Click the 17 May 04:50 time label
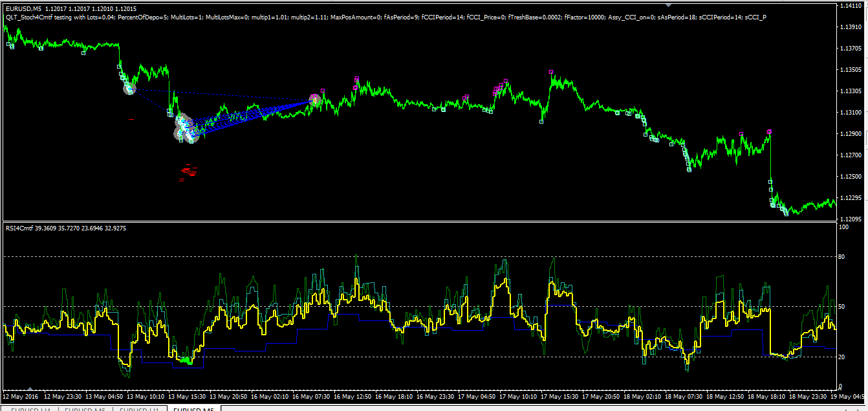This screenshot has width=868, height=411. coord(477,395)
